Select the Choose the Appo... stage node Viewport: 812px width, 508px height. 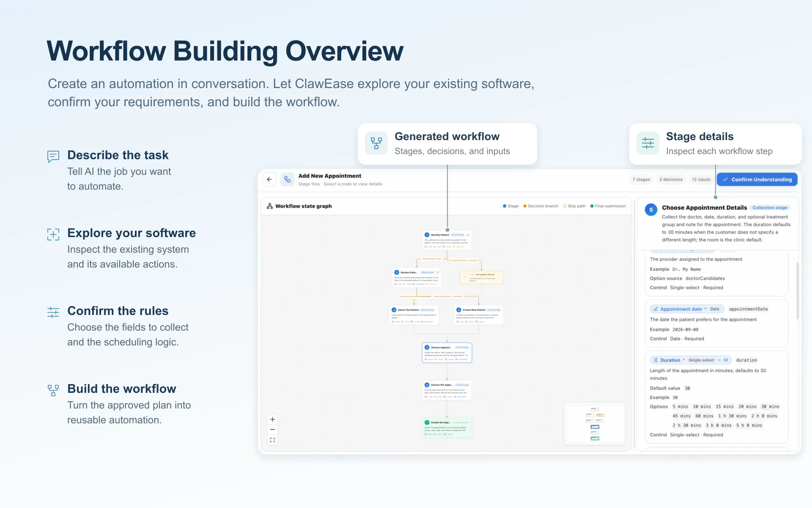point(447,390)
